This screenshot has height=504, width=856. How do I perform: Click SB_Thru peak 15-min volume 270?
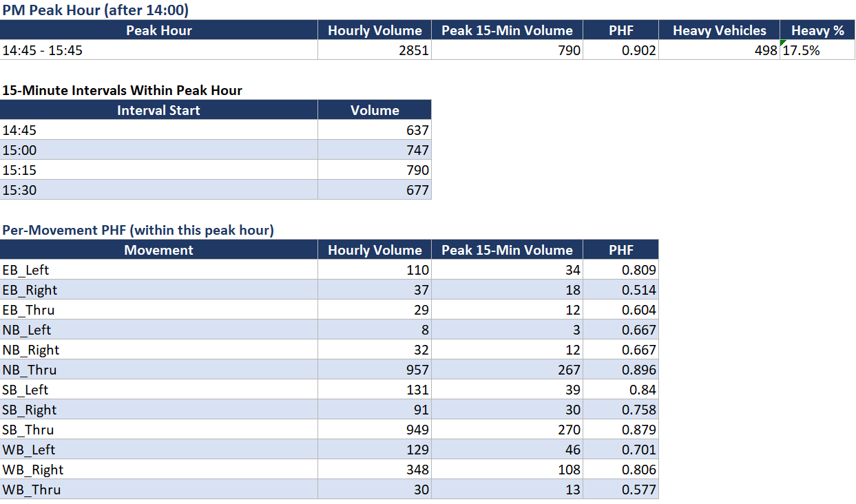coord(507,430)
